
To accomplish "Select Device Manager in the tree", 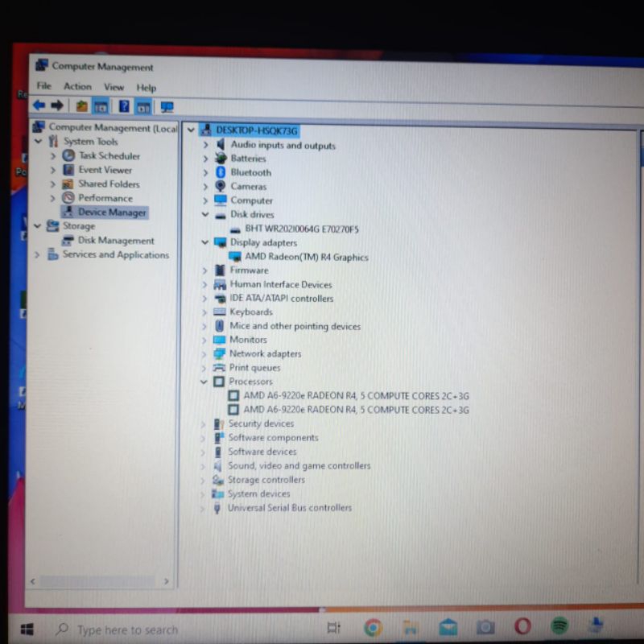I will pyautogui.click(x=112, y=212).
